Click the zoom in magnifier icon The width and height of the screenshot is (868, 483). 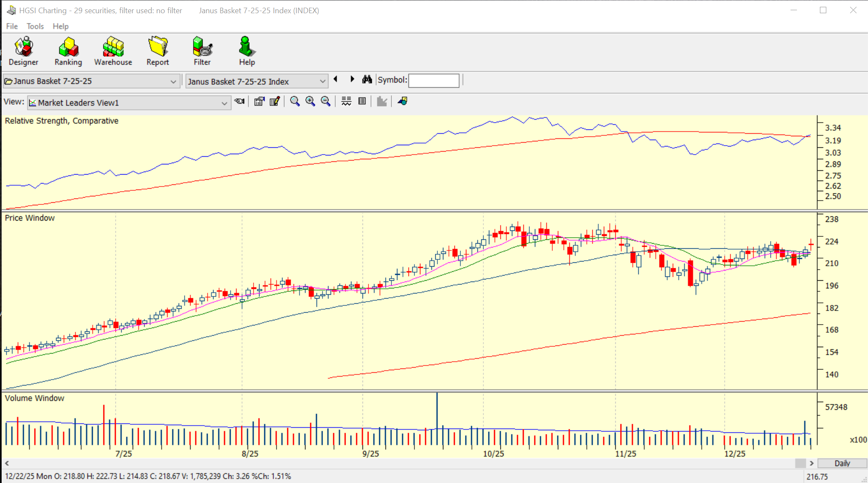[x=310, y=101]
